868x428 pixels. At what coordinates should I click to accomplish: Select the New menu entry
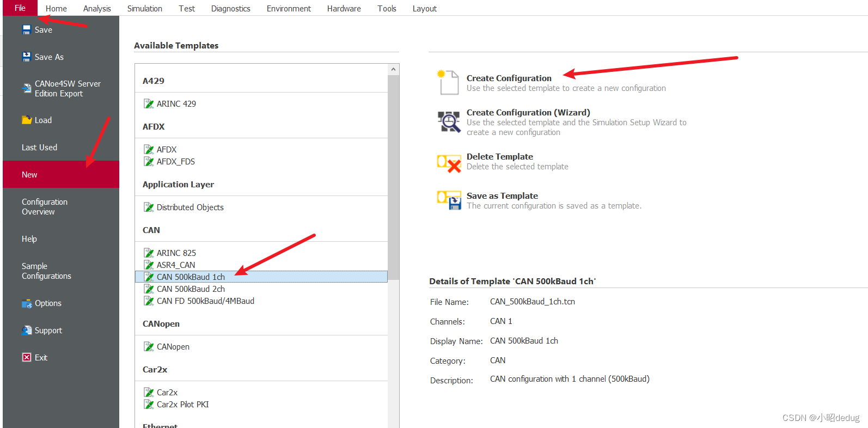tap(61, 174)
